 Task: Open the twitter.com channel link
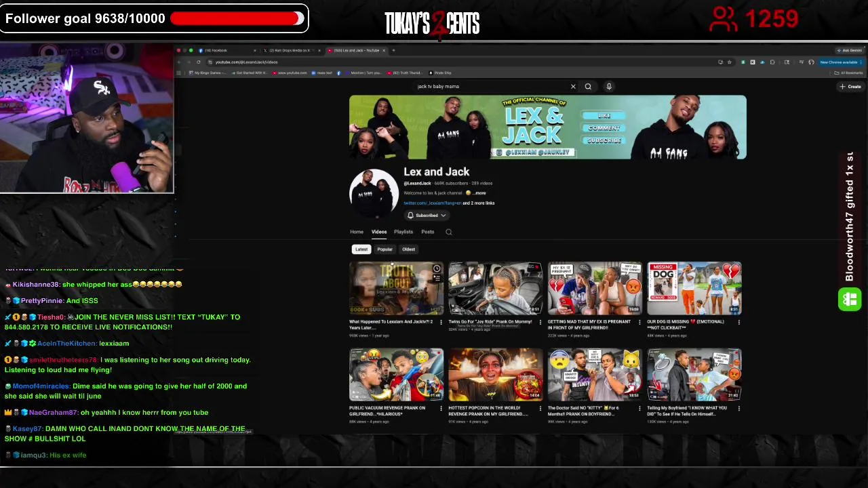pyautogui.click(x=432, y=203)
